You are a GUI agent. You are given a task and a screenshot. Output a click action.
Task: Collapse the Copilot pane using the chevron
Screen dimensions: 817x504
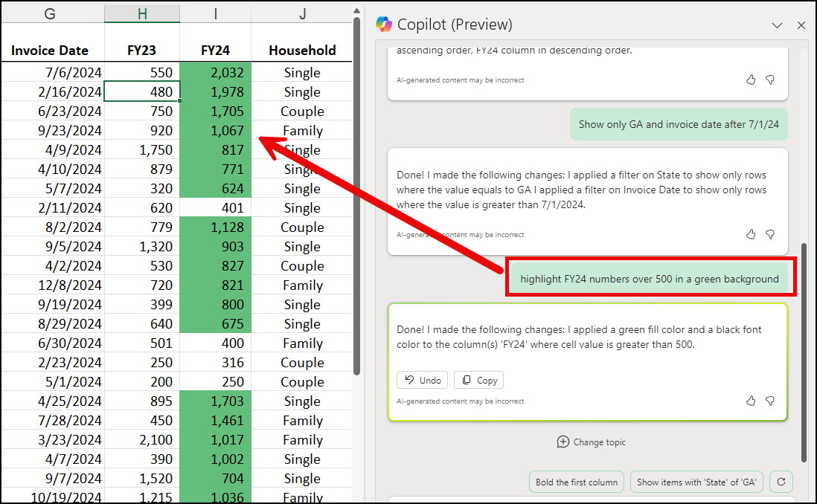777,25
